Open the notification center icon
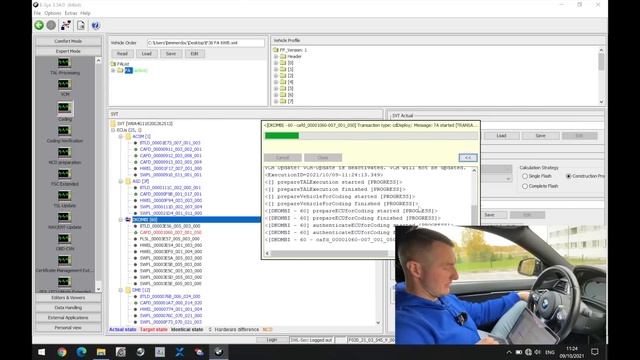 click(595, 352)
